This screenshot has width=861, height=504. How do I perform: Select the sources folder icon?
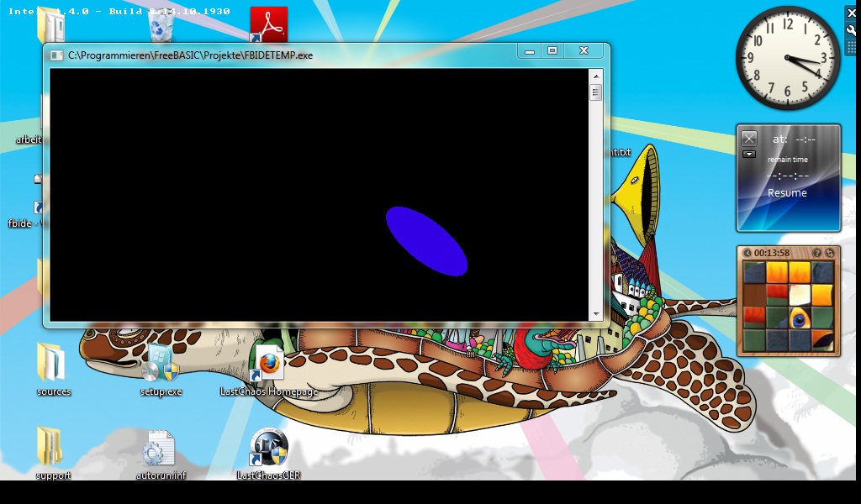pos(51,361)
